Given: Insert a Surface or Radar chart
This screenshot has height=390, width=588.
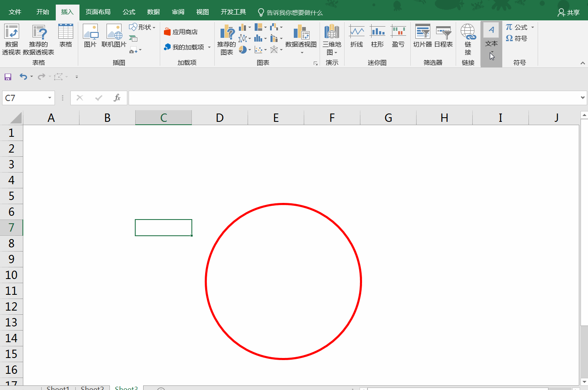Looking at the screenshot, I should pos(276,50).
